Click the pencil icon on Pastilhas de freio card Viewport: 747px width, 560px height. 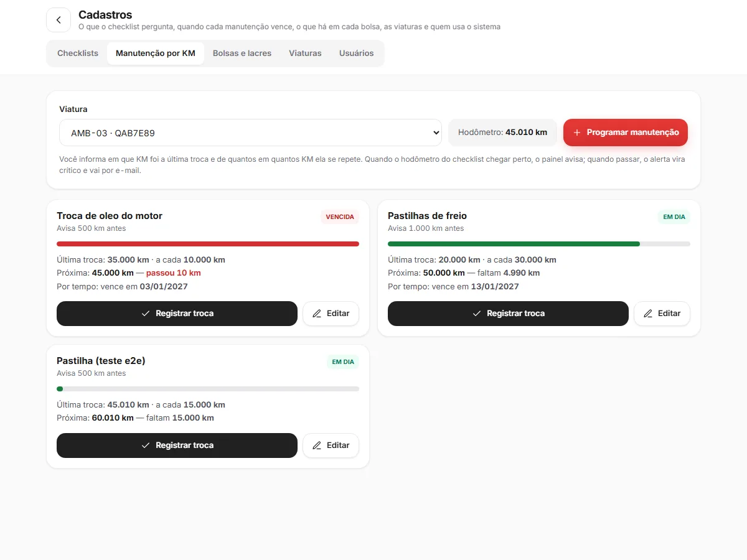(x=648, y=314)
